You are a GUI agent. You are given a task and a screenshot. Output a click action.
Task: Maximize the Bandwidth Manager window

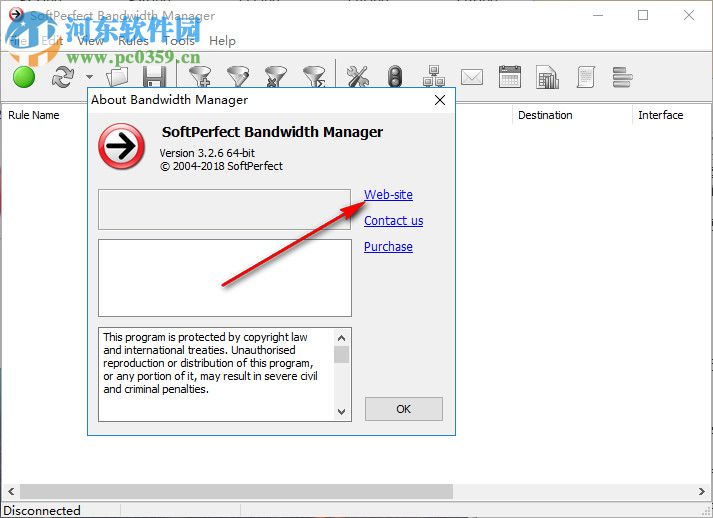pyautogui.click(x=643, y=15)
